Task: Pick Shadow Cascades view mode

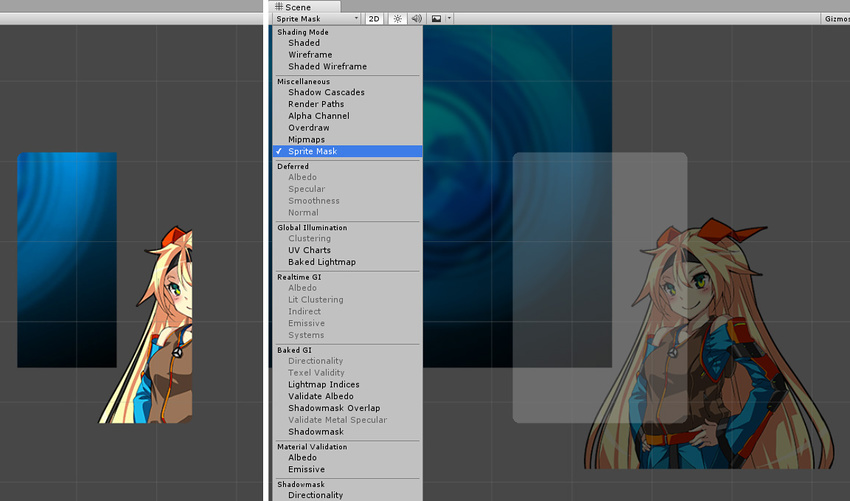Action: (x=326, y=92)
